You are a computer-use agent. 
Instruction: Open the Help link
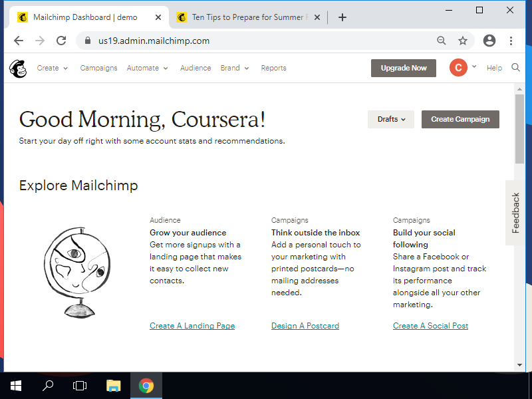tap(494, 68)
